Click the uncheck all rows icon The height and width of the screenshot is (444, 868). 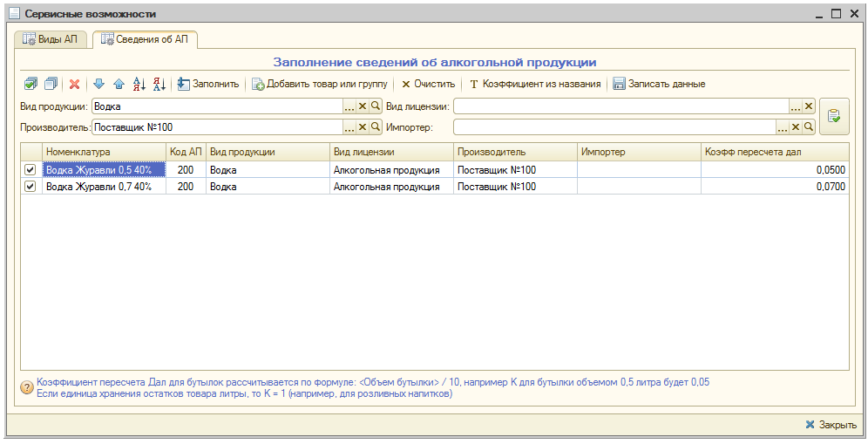[51, 84]
